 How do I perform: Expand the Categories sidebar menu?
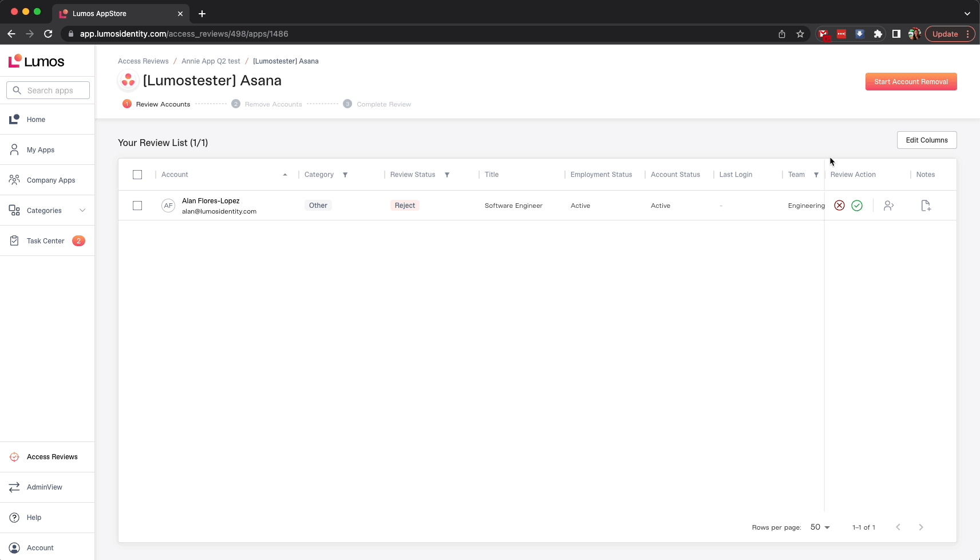click(x=48, y=210)
